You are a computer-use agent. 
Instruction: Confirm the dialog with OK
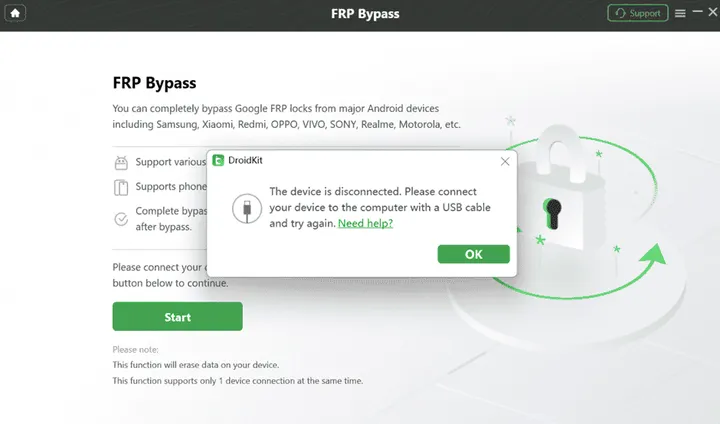(473, 254)
